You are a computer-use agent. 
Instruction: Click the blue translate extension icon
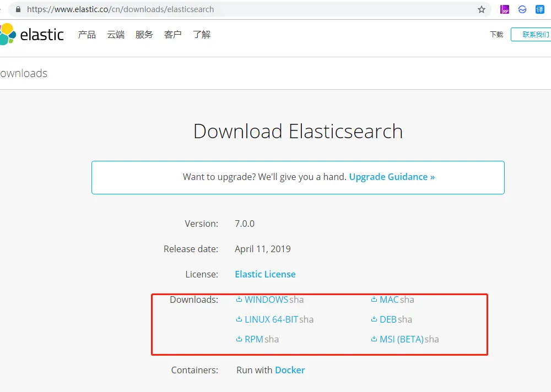540,9
